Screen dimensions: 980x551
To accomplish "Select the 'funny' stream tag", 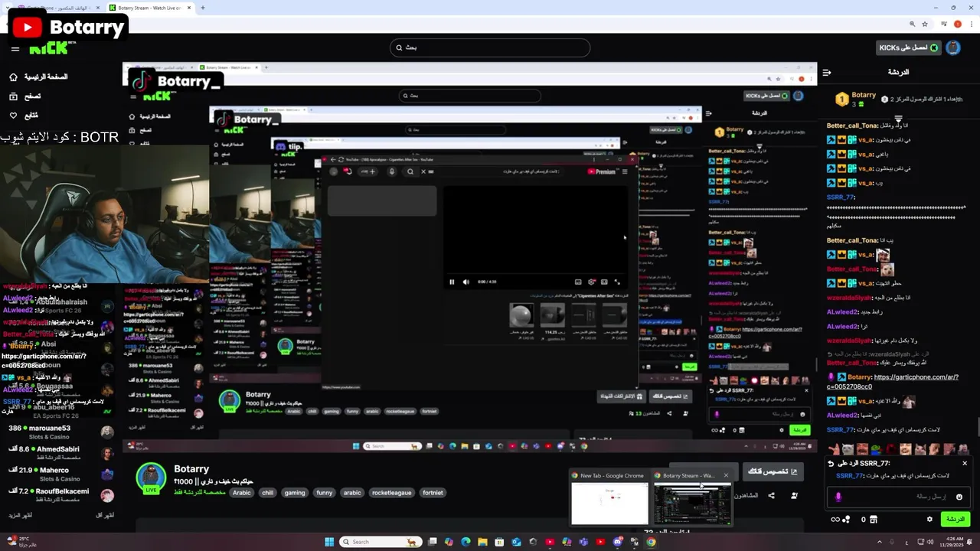I will [x=325, y=493].
